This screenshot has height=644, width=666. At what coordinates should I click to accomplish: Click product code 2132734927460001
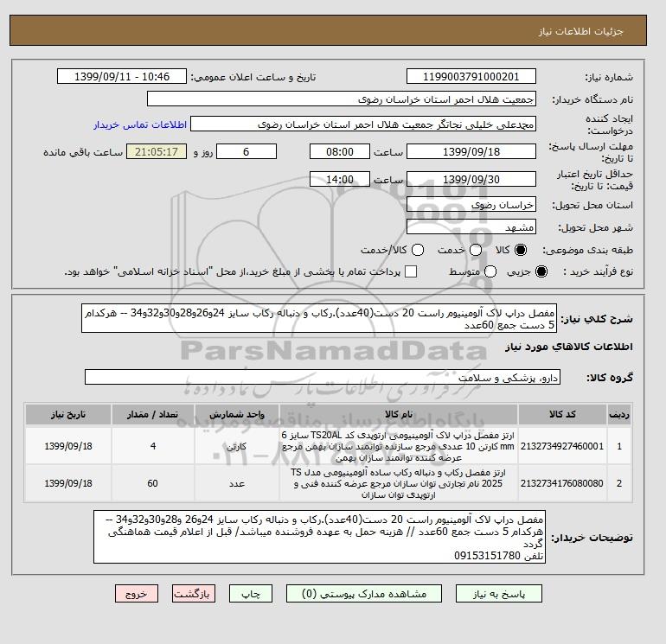562,446
